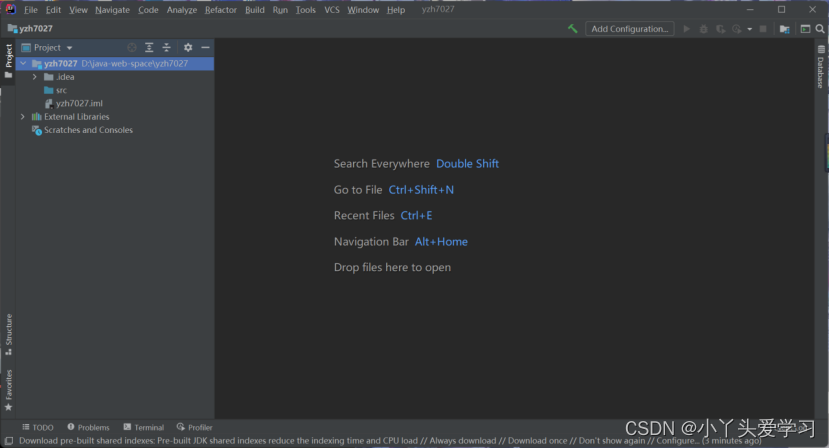This screenshot has width=830, height=448.
Task: Open the Favorites tool window
Action: click(8, 390)
